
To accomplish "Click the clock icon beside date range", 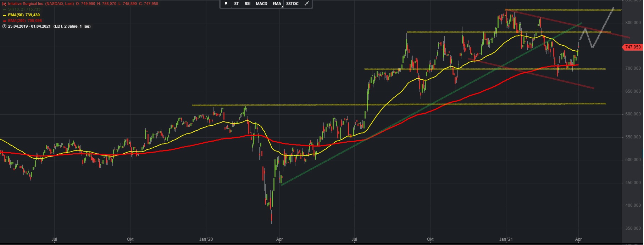I will click(4, 26).
